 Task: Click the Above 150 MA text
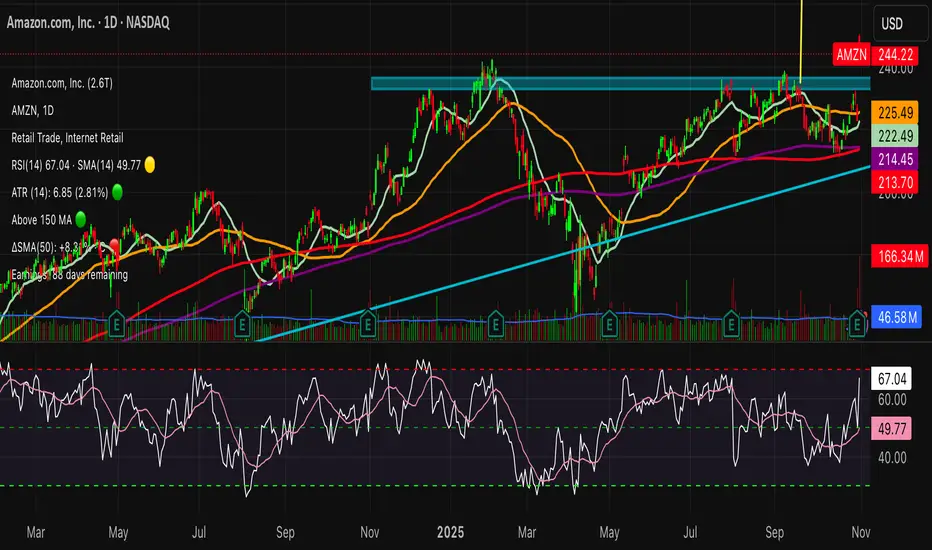41,220
